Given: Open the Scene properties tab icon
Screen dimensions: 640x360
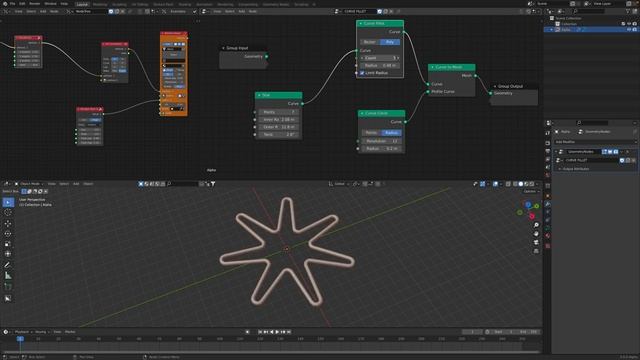Looking at the screenshot, I should (x=548, y=167).
